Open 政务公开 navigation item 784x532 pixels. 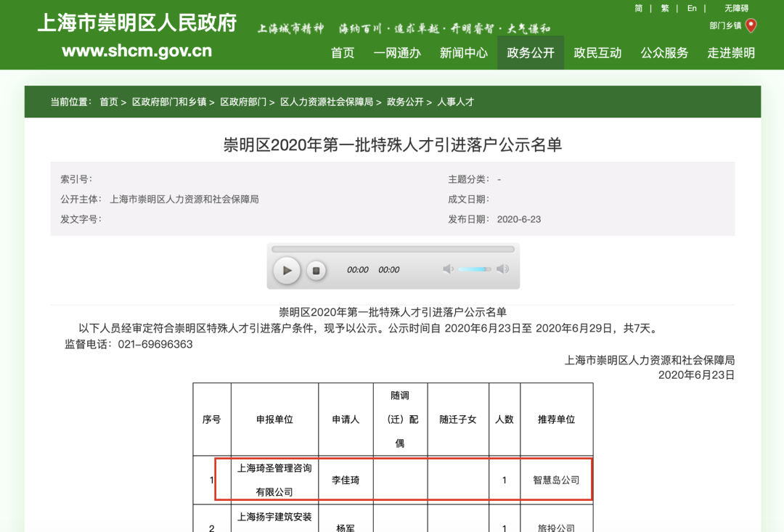point(531,53)
